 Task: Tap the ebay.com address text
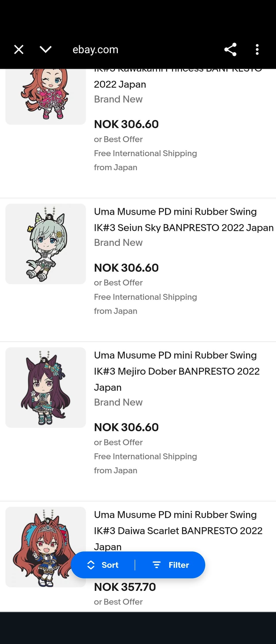[95, 49]
